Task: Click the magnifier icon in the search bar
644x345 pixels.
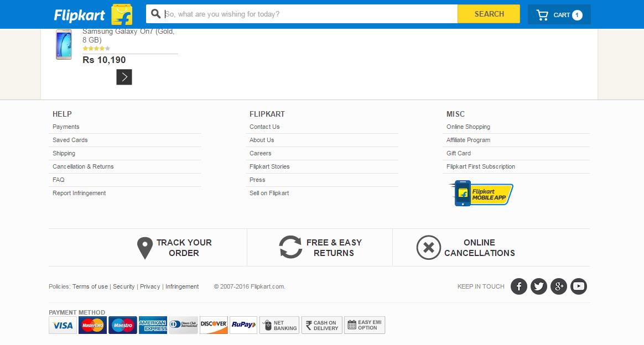Action: (157, 13)
